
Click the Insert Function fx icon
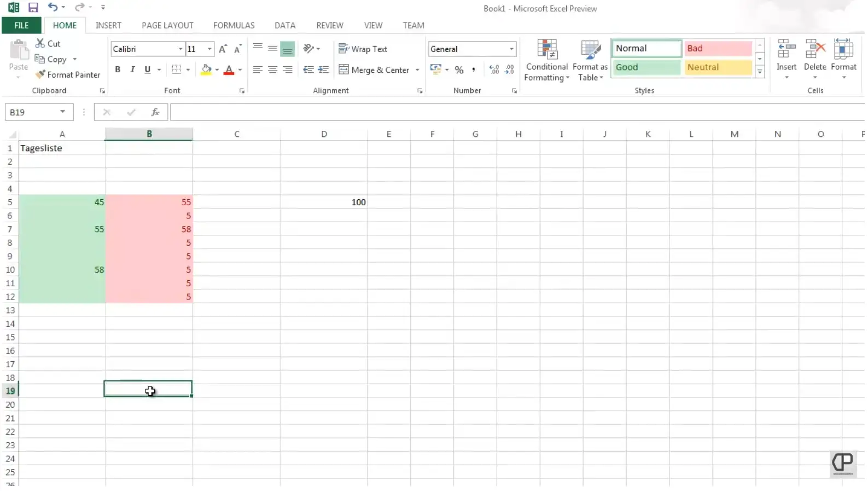click(155, 112)
